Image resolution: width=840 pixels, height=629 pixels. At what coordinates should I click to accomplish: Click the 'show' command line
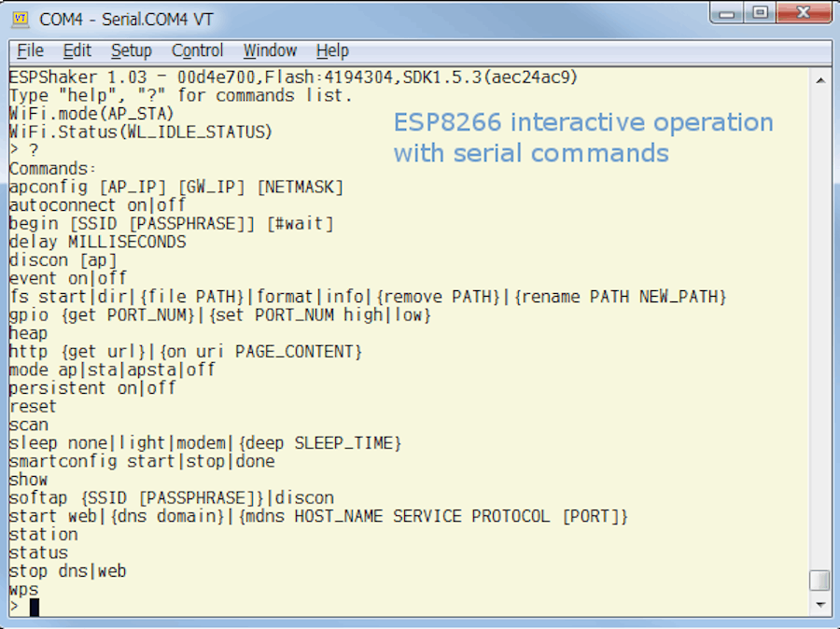28,480
